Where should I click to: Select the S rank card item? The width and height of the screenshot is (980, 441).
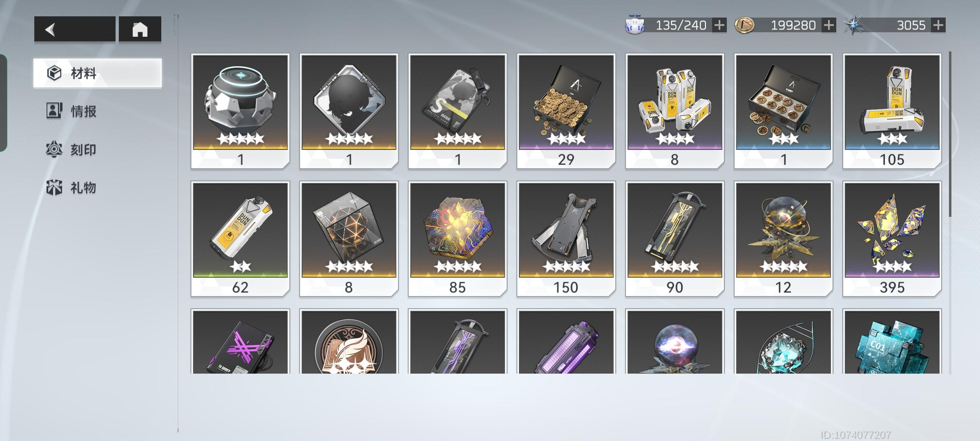457,111
